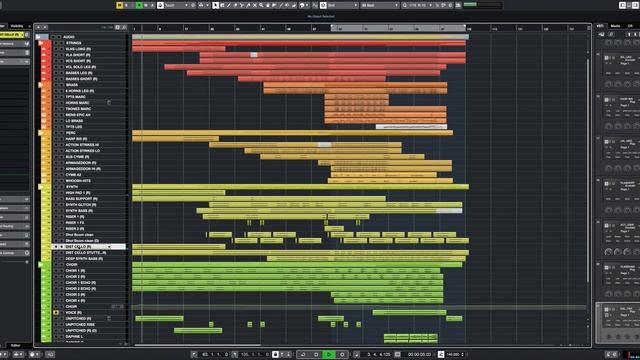Click the Record transport button

342,354
